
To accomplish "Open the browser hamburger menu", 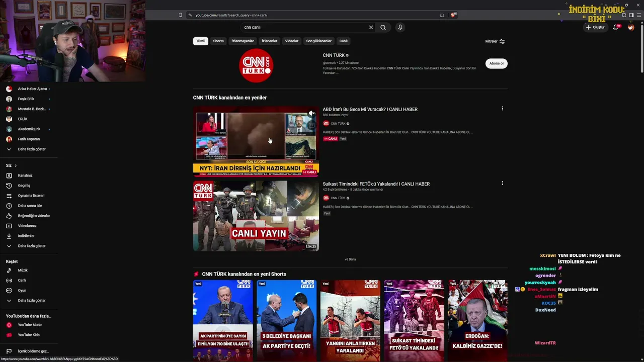I will tap(638, 15).
